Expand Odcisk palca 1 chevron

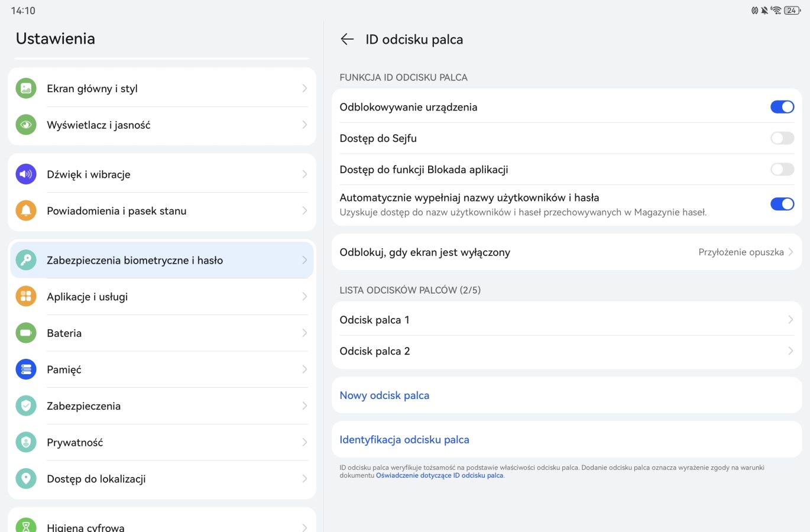click(x=790, y=320)
